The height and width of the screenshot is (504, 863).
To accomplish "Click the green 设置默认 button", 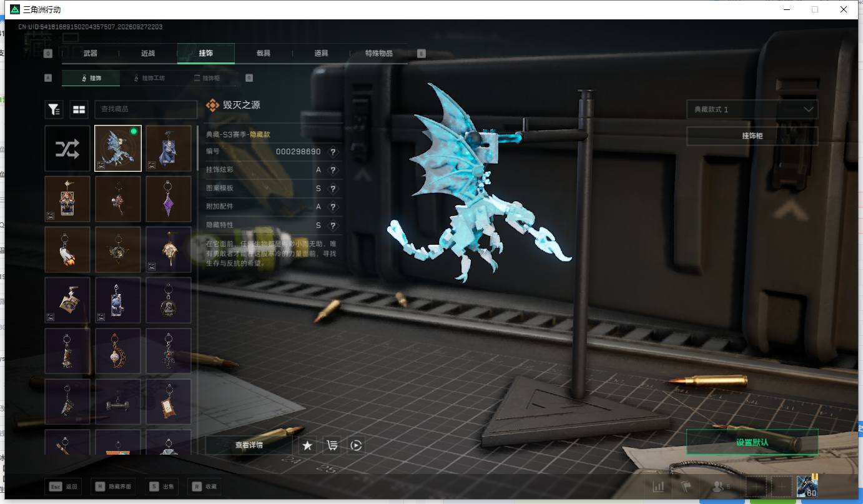I will click(752, 442).
